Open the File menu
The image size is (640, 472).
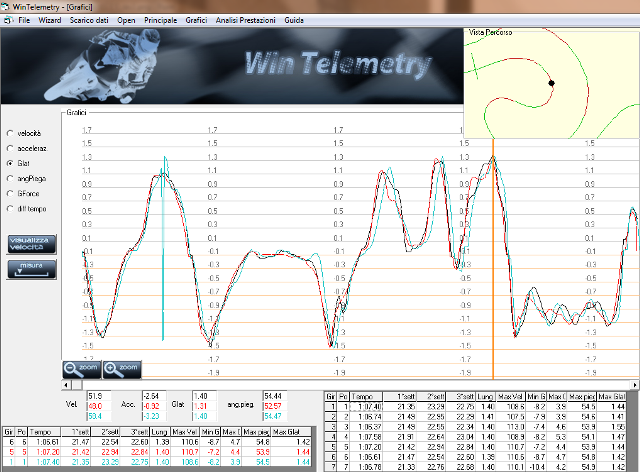[x=24, y=20]
